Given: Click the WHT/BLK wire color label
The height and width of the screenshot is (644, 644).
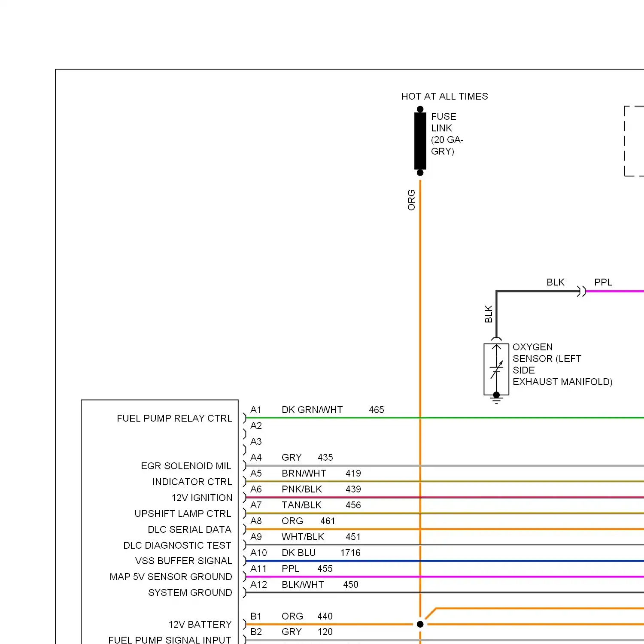Looking at the screenshot, I should tap(303, 537).
